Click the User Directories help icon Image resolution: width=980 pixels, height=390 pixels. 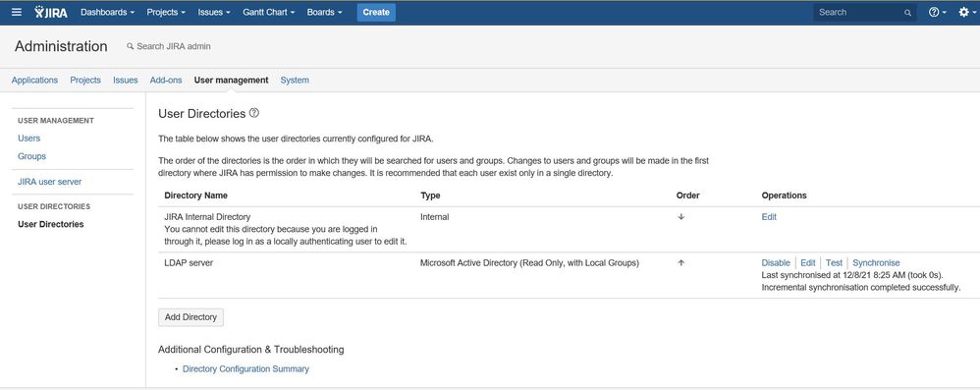[253, 113]
